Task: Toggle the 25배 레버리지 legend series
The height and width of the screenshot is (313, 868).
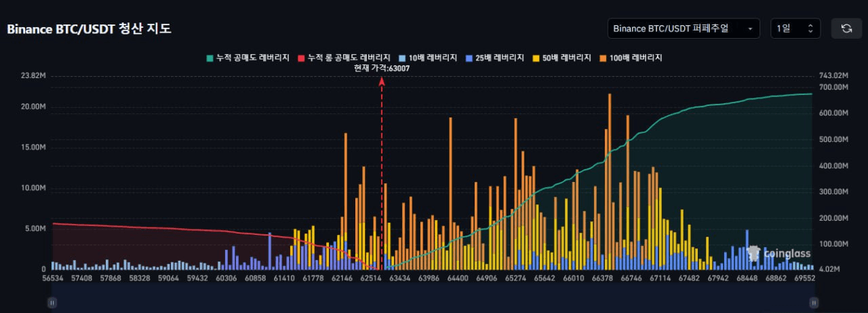Action: coord(495,58)
